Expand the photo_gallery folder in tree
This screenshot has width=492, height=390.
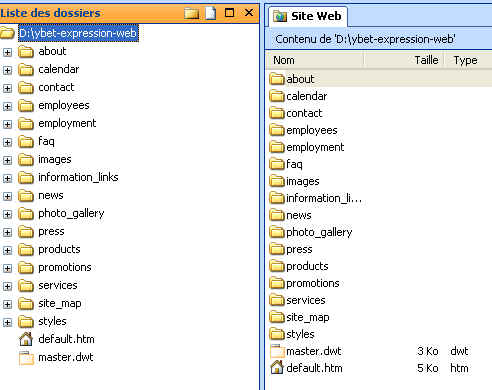point(7,214)
